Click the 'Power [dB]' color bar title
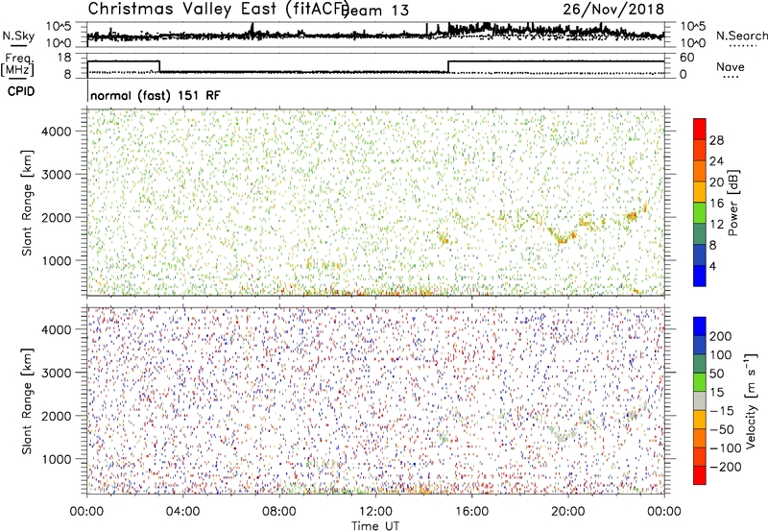Screen dimensions: 768x532 732,203
